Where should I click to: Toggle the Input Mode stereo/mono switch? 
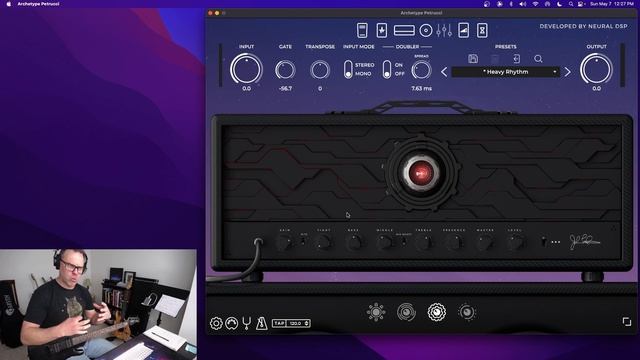click(x=348, y=69)
